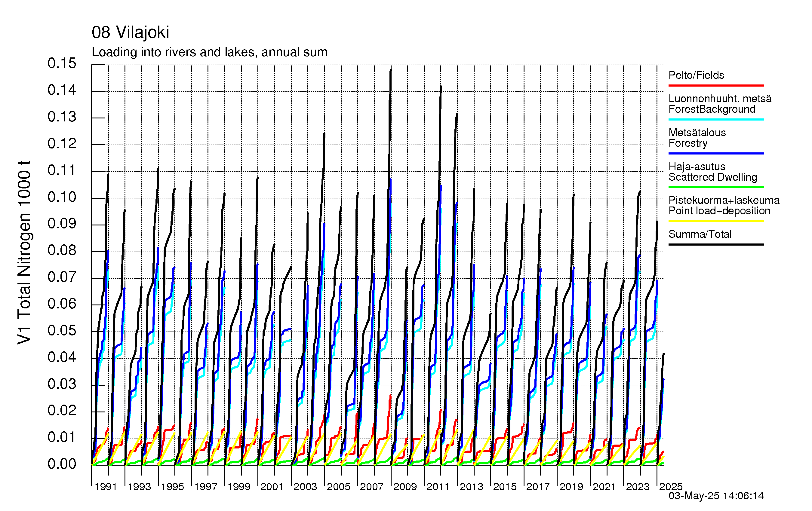Screen dimensions: 812x511
Task: Click the x-axis year label 2013
Action: tap(472, 487)
